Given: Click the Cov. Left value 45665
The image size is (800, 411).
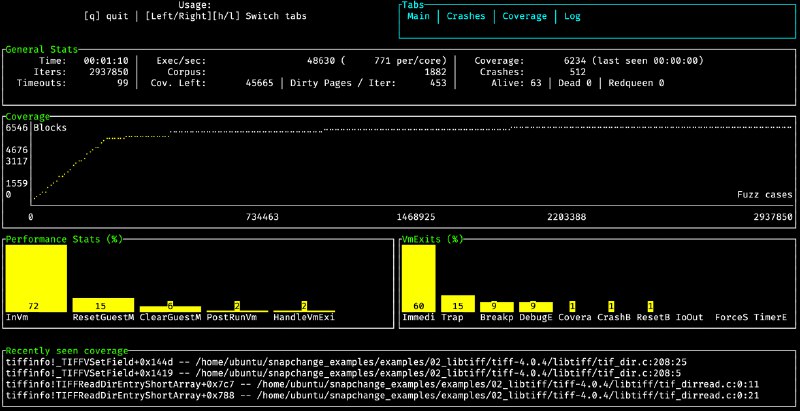Looking at the screenshot, I should 259,83.
